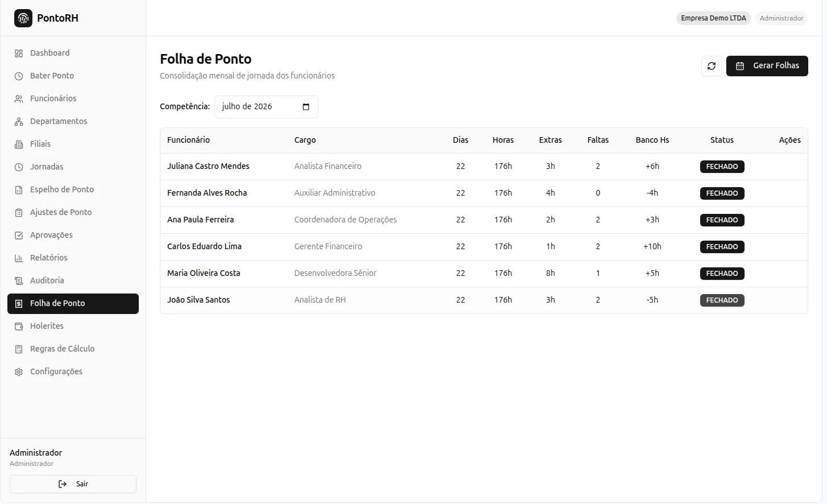Image resolution: width=827 pixels, height=504 pixels.
Task: Click Juliana Castro Mendes name
Action: 208,166
